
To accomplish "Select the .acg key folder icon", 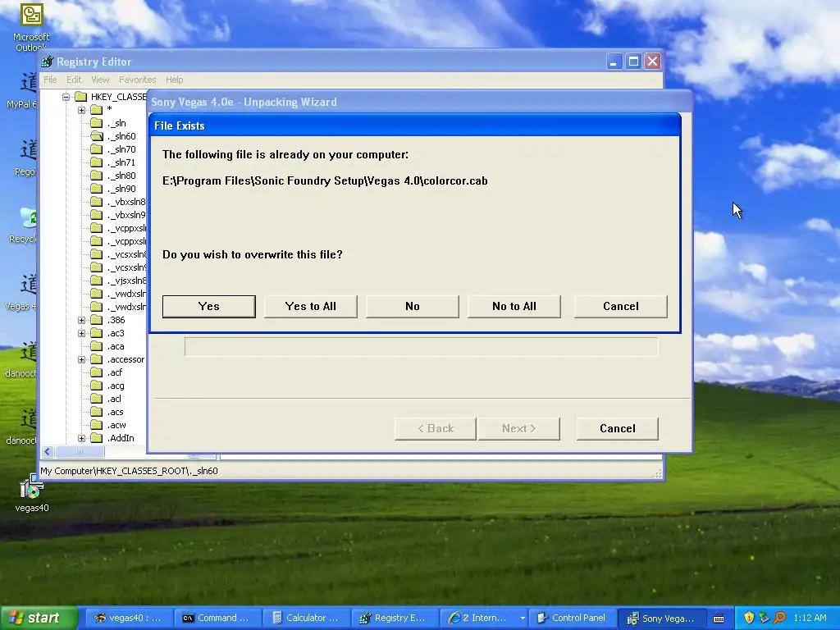I will (x=97, y=386).
